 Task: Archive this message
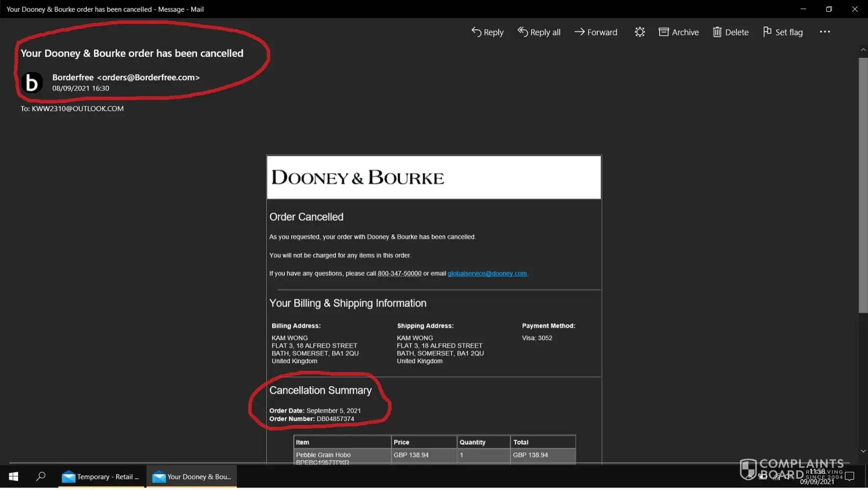coord(679,32)
